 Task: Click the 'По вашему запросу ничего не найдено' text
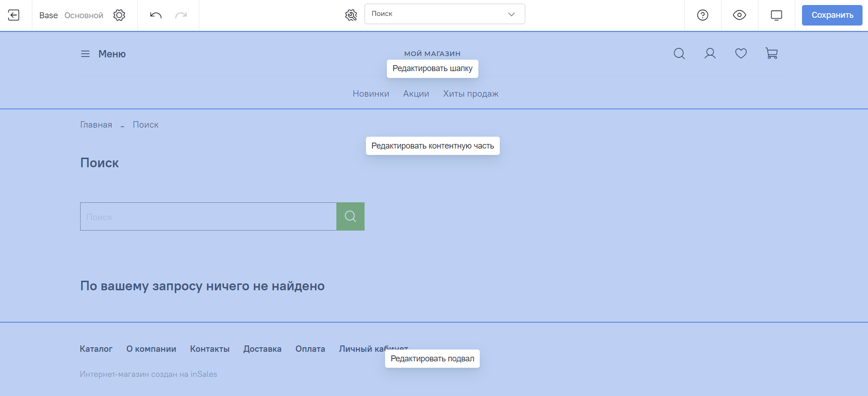click(x=203, y=286)
